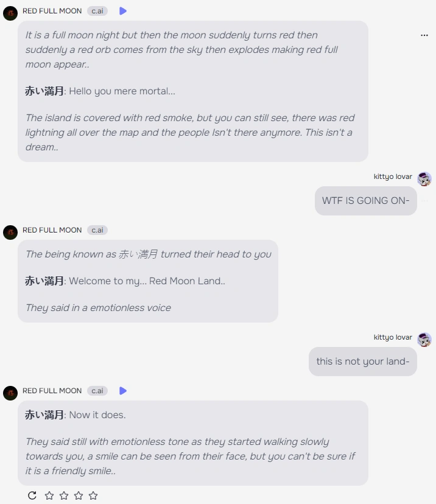Click the kittyo lovar avatar above 'WTF IS GOING ON-'
436x504 pixels.
424,179
